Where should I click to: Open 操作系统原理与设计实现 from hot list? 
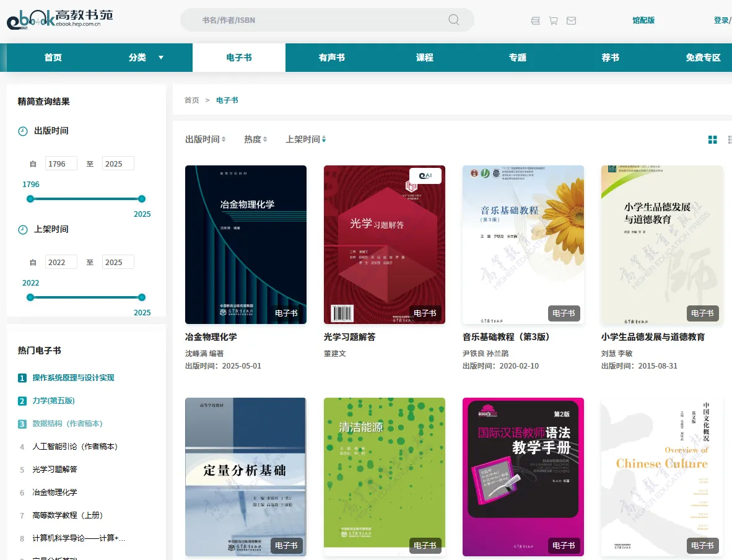click(x=73, y=378)
